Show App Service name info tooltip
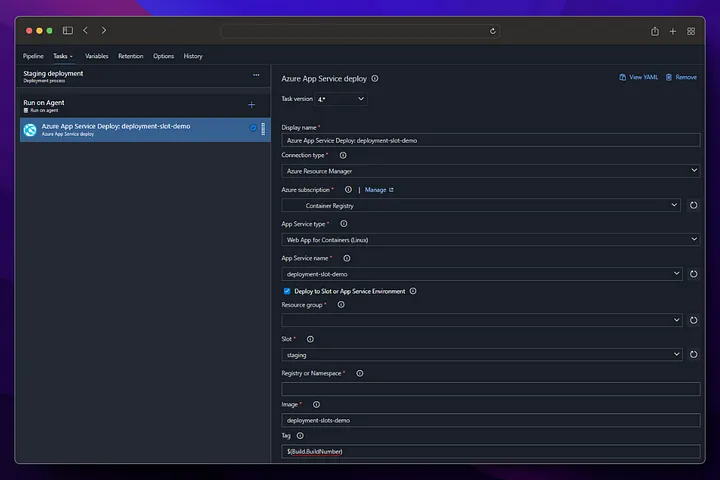The image size is (720, 480). (x=347, y=258)
